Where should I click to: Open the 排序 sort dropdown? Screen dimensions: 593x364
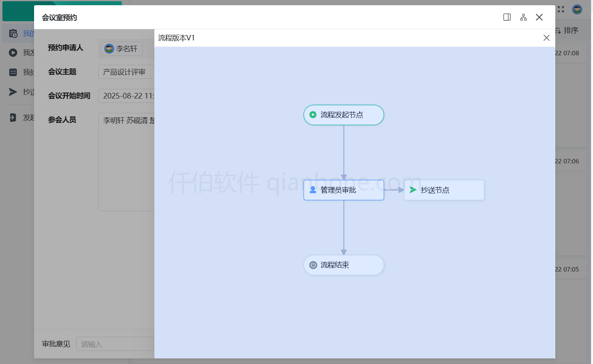point(571,30)
